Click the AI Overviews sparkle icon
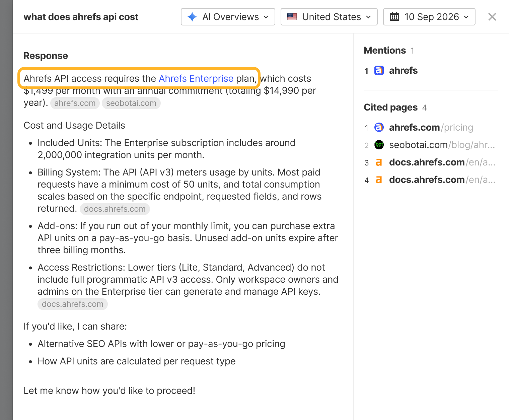509x420 pixels. tap(192, 17)
